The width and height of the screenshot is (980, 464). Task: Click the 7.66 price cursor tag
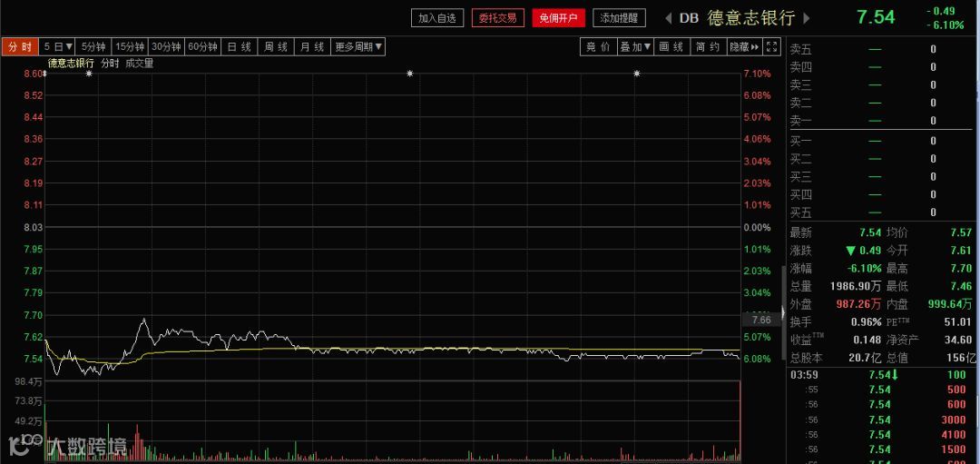coord(760,321)
